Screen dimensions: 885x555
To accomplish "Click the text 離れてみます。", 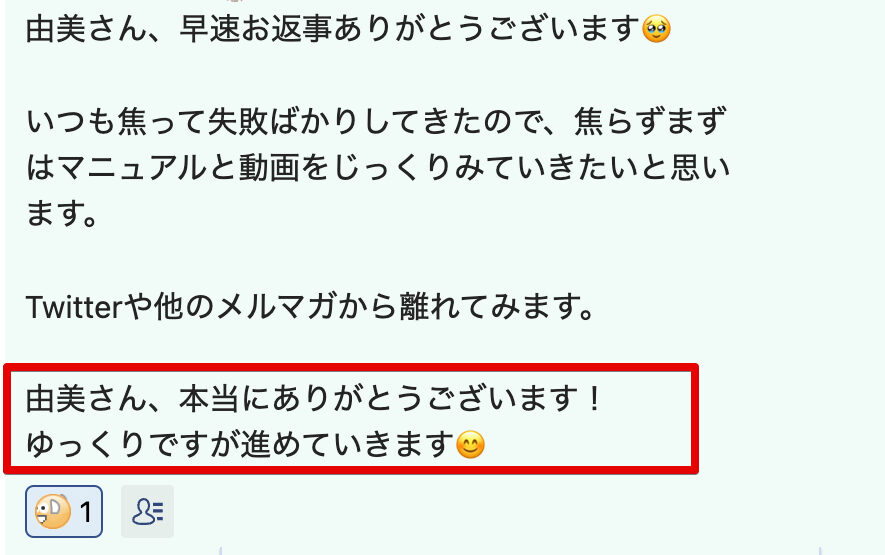I will [x=497, y=307].
